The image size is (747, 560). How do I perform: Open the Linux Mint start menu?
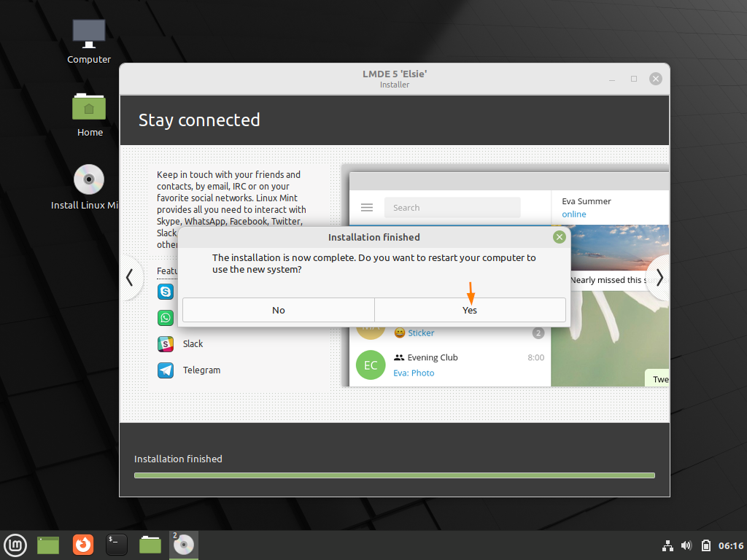click(x=15, y=545)
